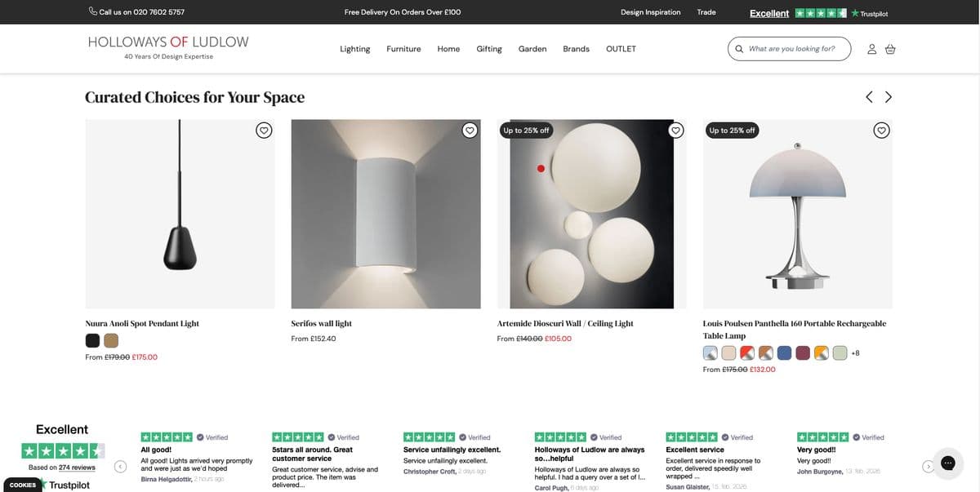Click 'Up to 25% off' badge on Artemide
Viewport: 980px width, 492px height.
pyautogui.click(x=526, y=131)
